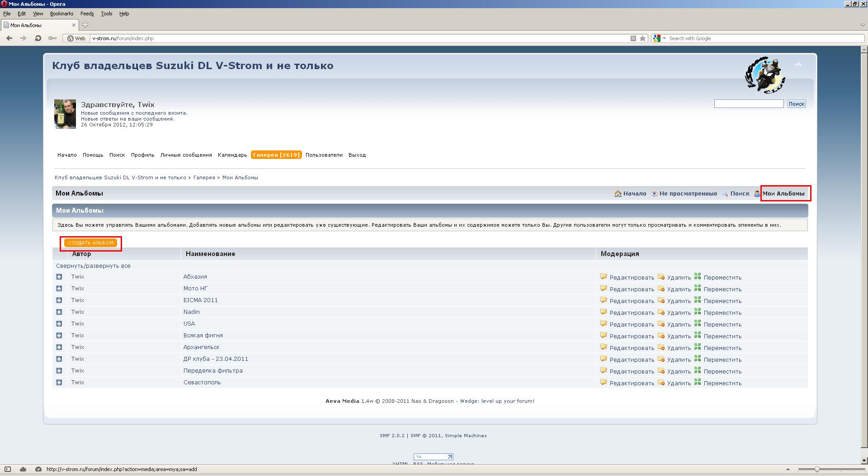
Task: Bookmark page using the star icon
Action: click(x=642, y=38)
